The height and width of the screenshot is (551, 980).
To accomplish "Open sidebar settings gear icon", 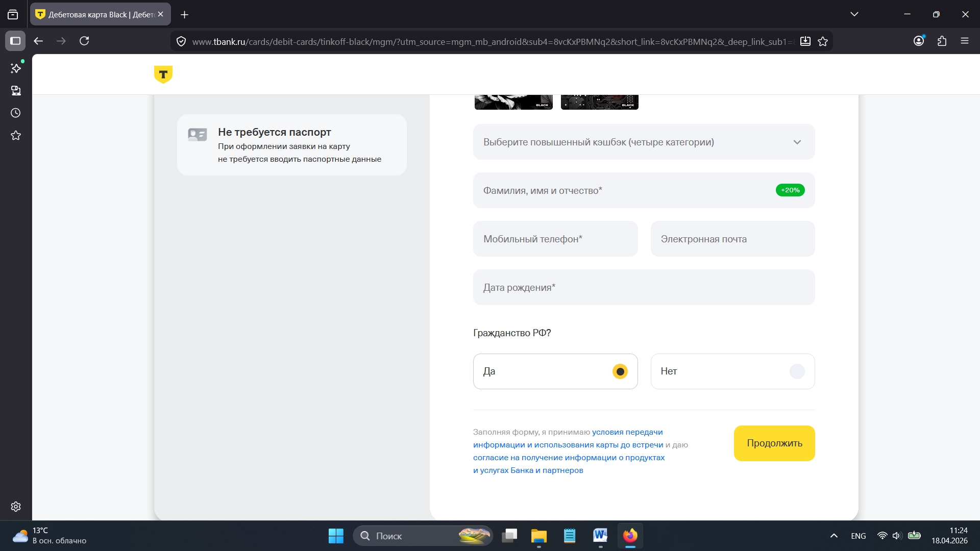I will (16, 506).
